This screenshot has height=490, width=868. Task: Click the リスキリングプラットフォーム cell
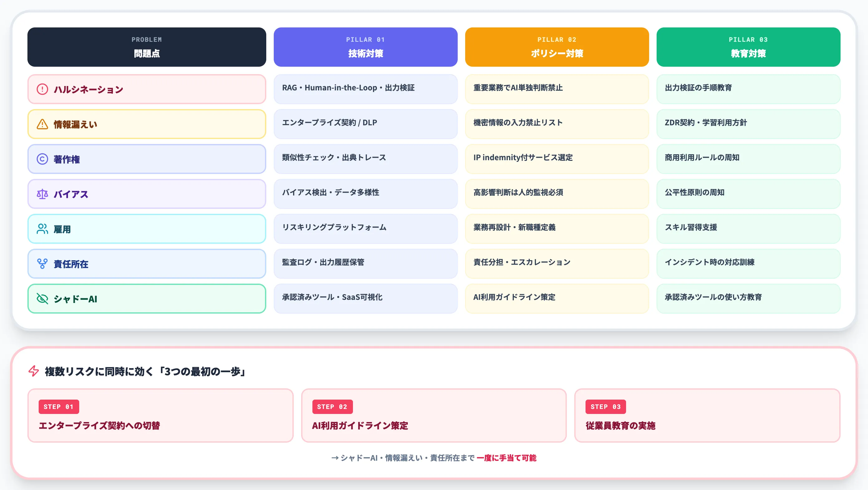(366, 229)
